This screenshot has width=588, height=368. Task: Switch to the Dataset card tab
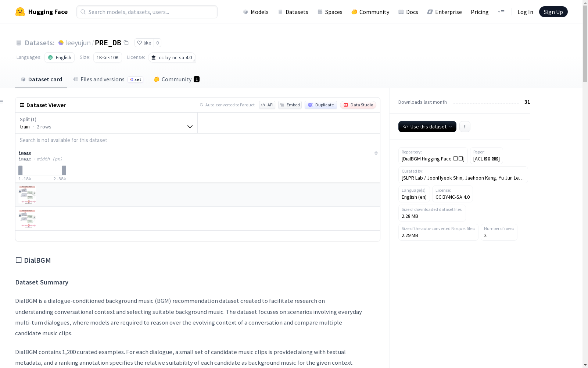[41, 79]
